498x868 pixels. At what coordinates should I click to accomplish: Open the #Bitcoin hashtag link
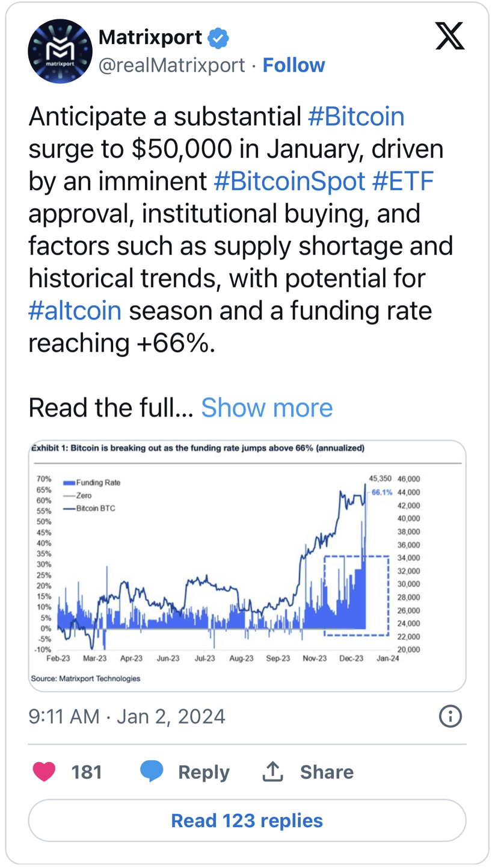[x=356, y=117]
